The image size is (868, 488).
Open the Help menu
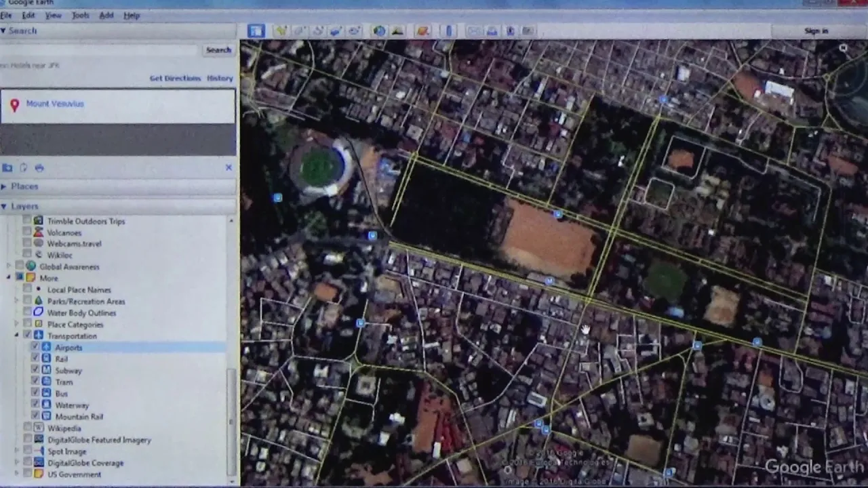click(132, 15)
